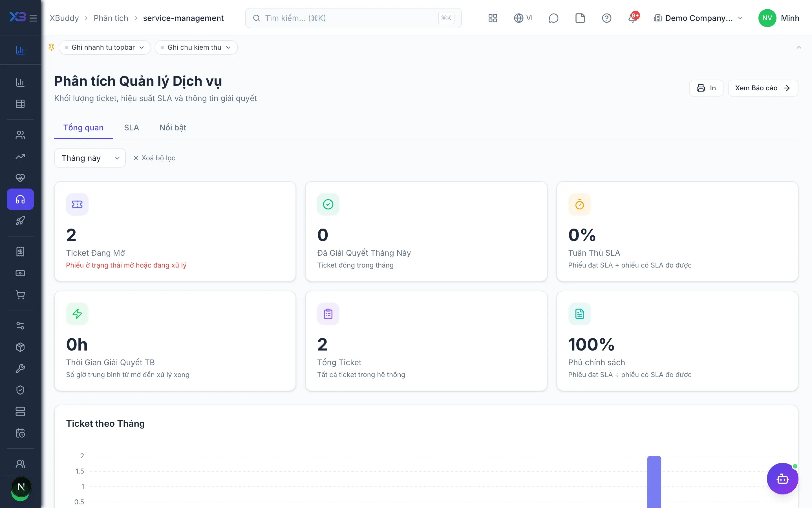Open the wrench sidebar icon
The height and width of the screenshot is (508, 812).
point(20,369)
